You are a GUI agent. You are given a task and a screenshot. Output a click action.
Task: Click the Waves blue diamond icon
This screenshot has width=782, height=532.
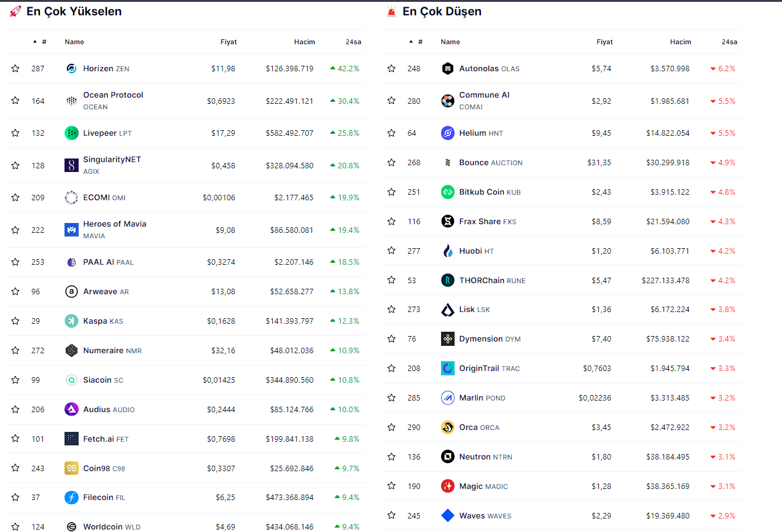pyautogui.click(x=447, y=515)
